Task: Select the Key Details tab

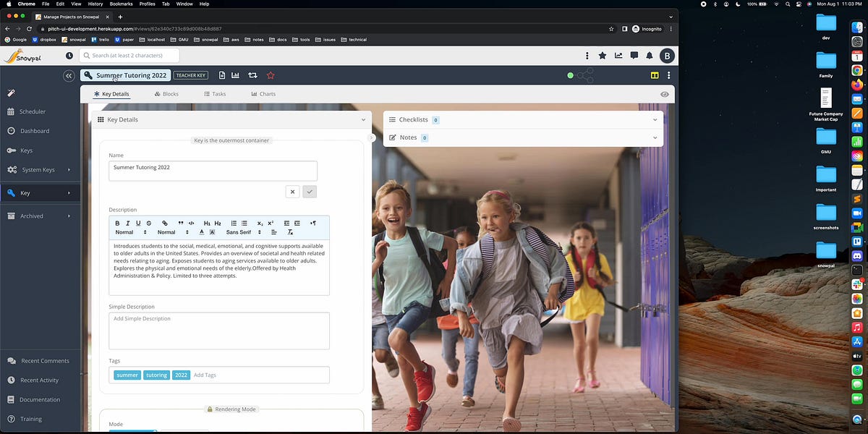Action: point(111,94)
